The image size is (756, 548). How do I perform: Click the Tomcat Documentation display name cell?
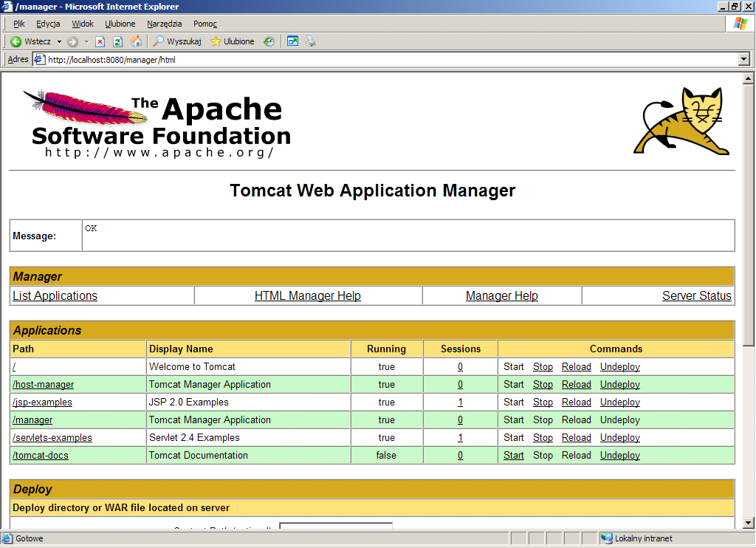248,456
